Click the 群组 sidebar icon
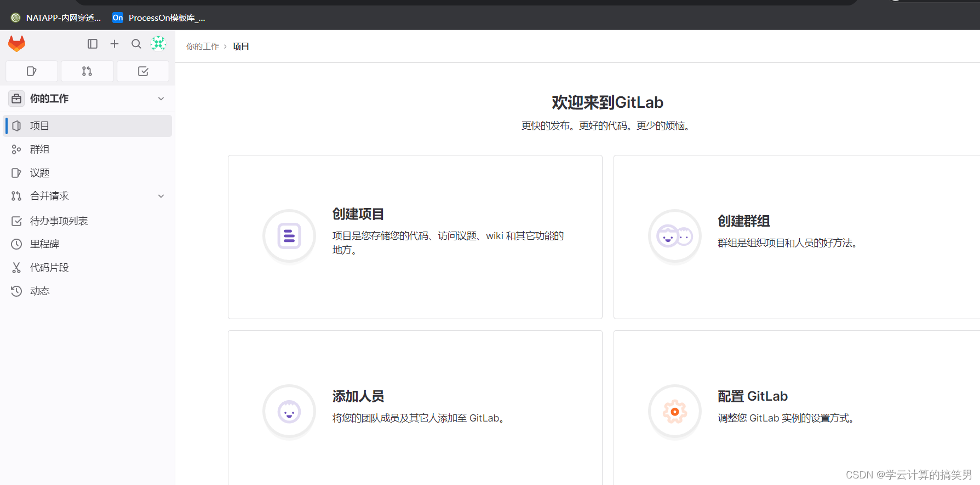980x485 pixels. click(x=16, y=149)
